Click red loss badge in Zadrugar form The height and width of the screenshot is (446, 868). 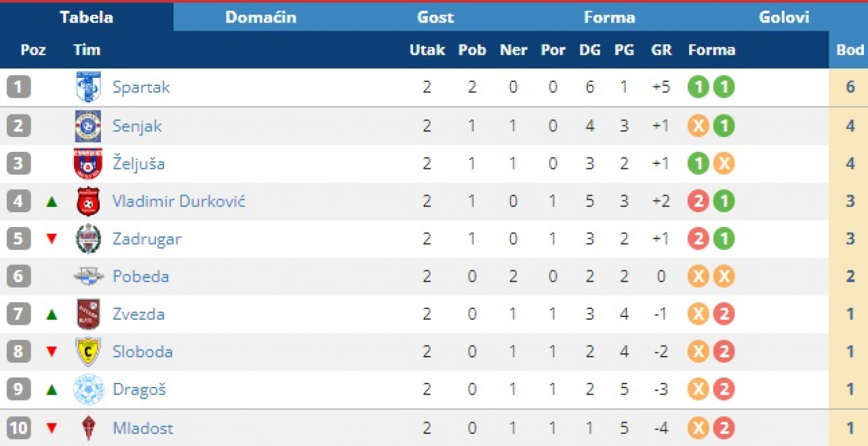tap(698, 239)
